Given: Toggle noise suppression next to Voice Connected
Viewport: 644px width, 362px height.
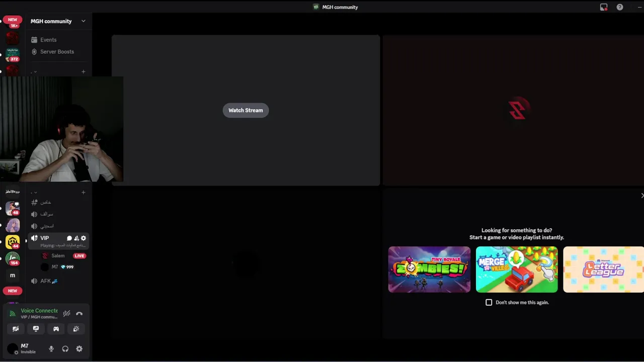Looking at the screenshot, I should (66, 314).
